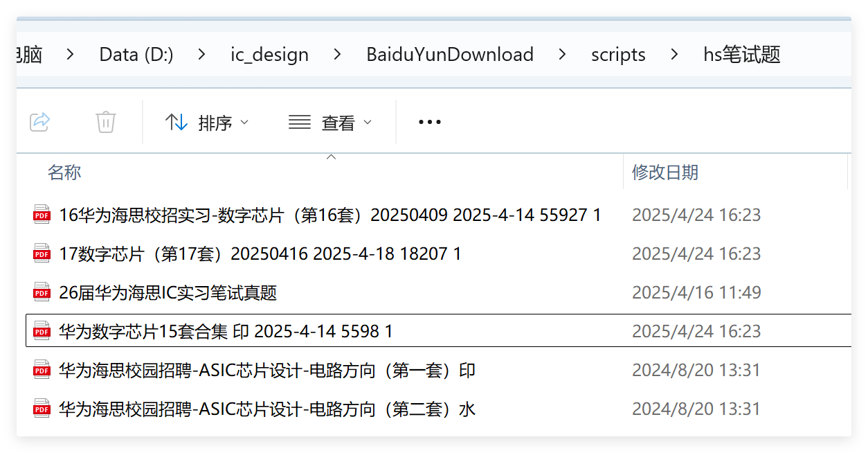Open the 排序 sort dropdown
The width and height of the screenshot is (868, 453).
point(206,123)
